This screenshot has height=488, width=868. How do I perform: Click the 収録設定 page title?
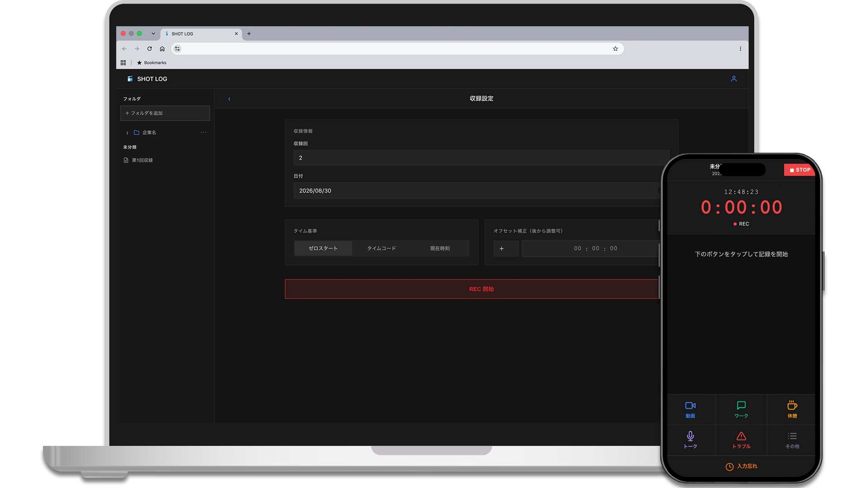pos(481,99)
